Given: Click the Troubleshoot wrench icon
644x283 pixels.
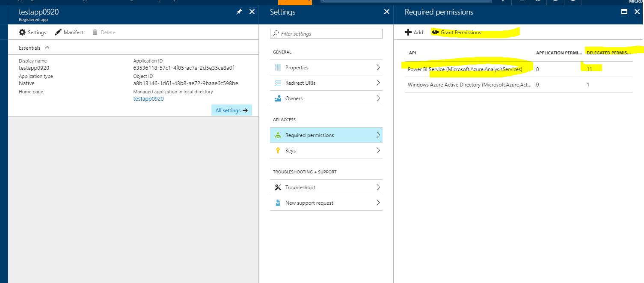Looking at the screenshot, I should (278, 188).
